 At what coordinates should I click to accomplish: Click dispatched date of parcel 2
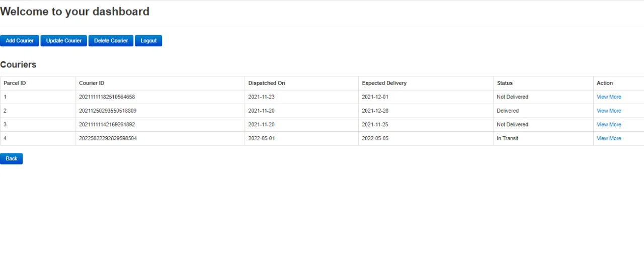pyautogui.click(x=262, y=111)
